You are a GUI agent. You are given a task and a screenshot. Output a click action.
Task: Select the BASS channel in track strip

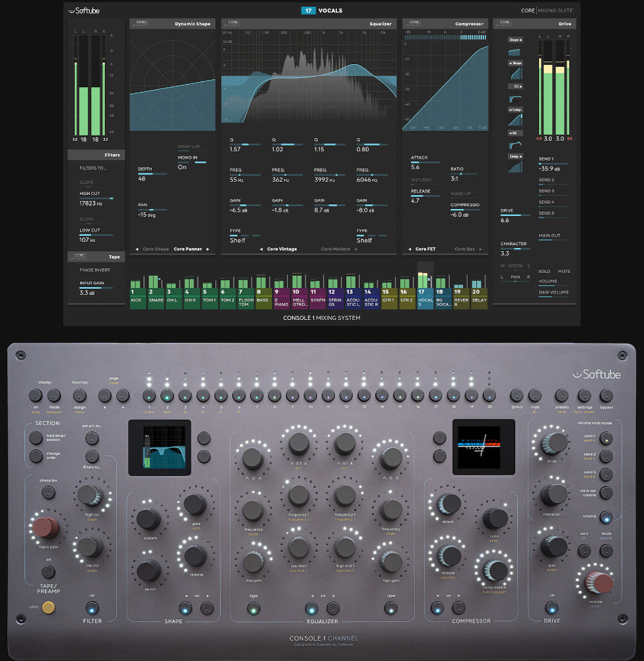tap(264, 295)
